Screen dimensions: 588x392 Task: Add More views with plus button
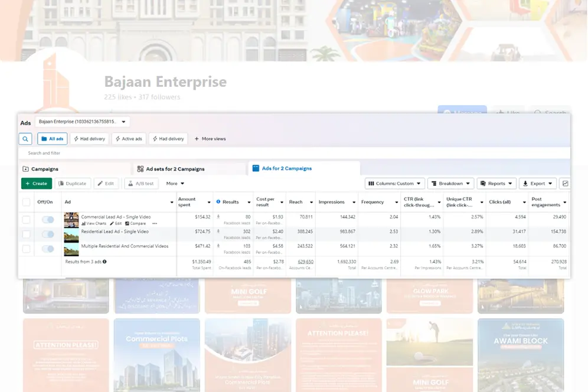[210, 139]
